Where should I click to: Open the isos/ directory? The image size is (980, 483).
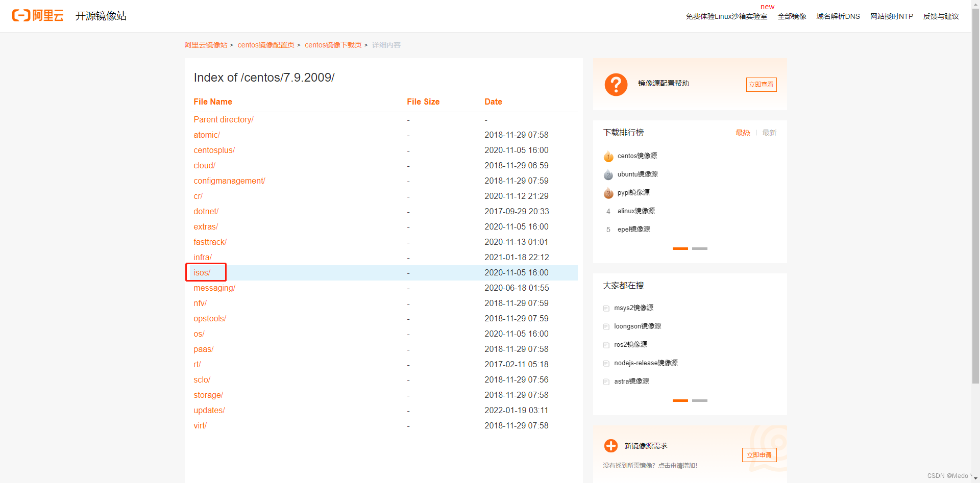[202, 272]
